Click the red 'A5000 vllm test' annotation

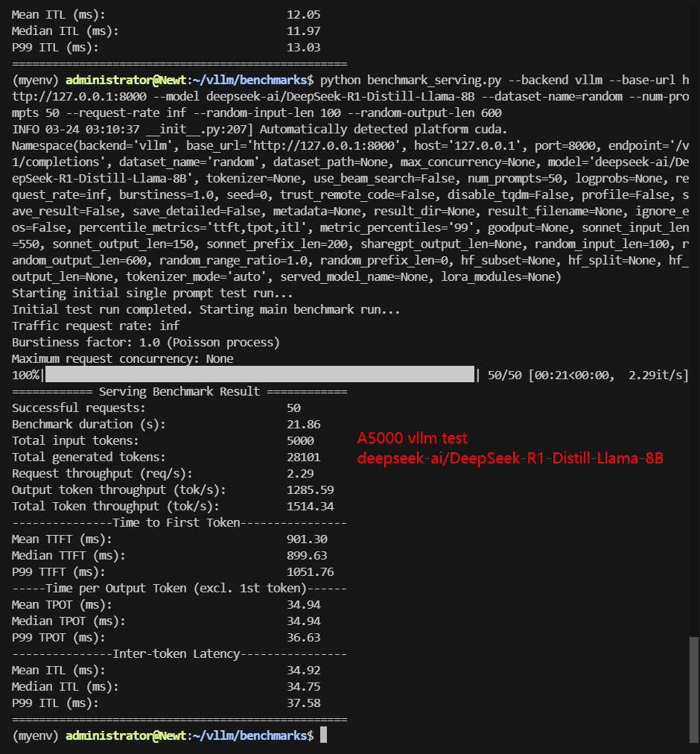412,437
